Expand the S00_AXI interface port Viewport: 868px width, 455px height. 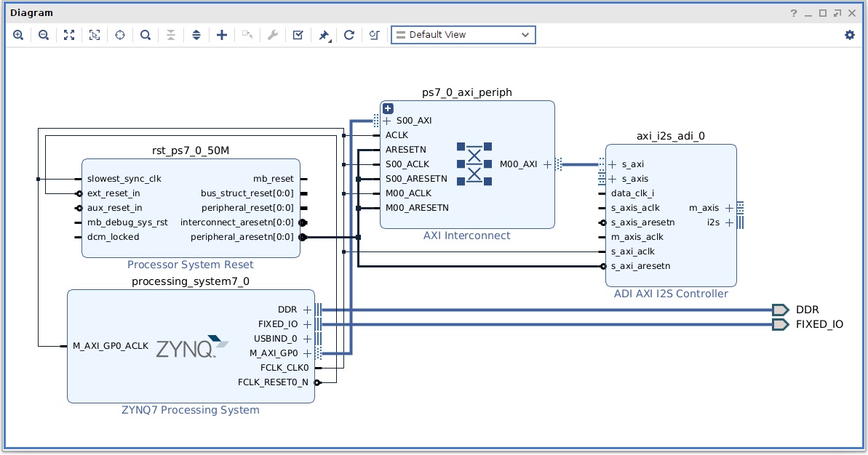387,121
